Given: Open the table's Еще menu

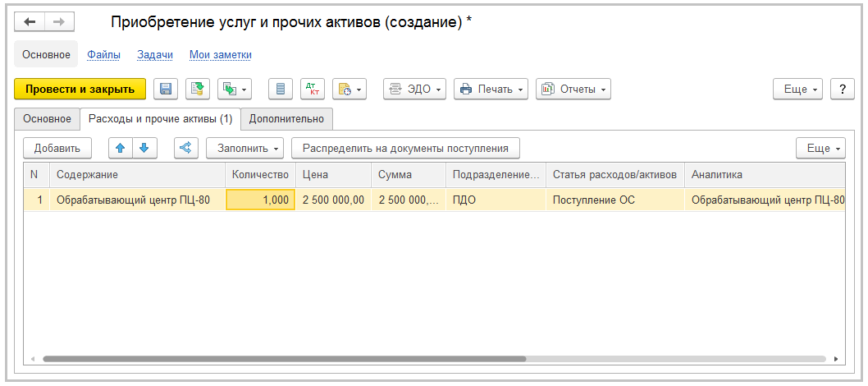Looking at the screenshot, I should click(x=820, y=148).
